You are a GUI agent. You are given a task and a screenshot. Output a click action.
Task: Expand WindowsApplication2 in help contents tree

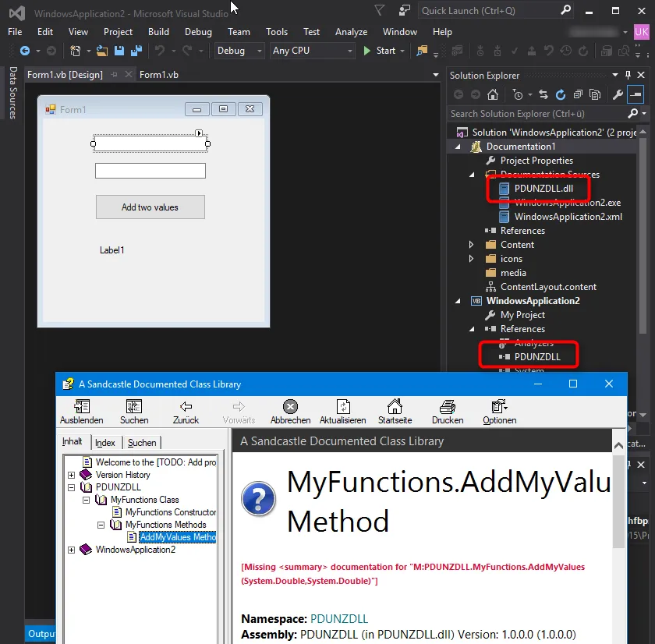coord(72,550)
